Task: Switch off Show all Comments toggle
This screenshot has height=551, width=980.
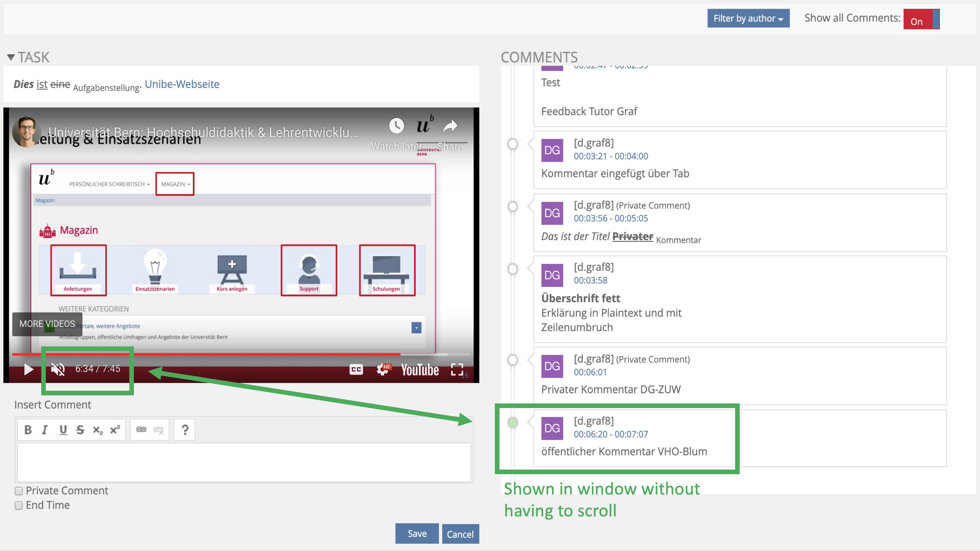Action: point(921,19)
